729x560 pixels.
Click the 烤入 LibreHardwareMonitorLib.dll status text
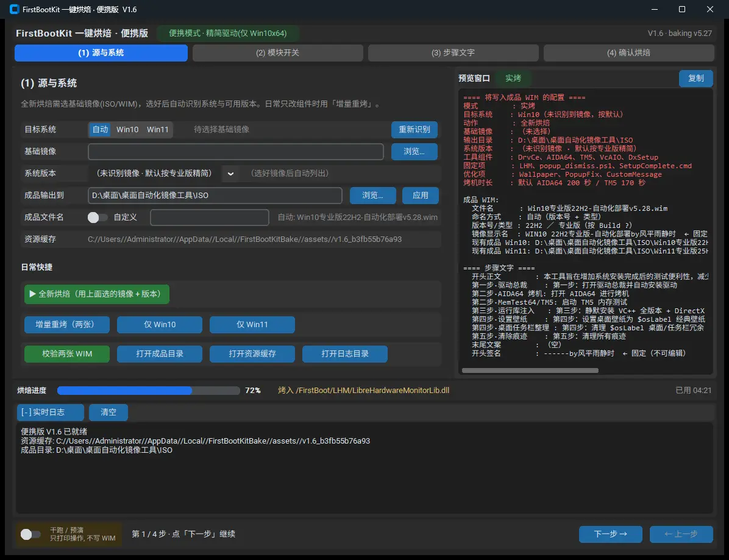363,391
